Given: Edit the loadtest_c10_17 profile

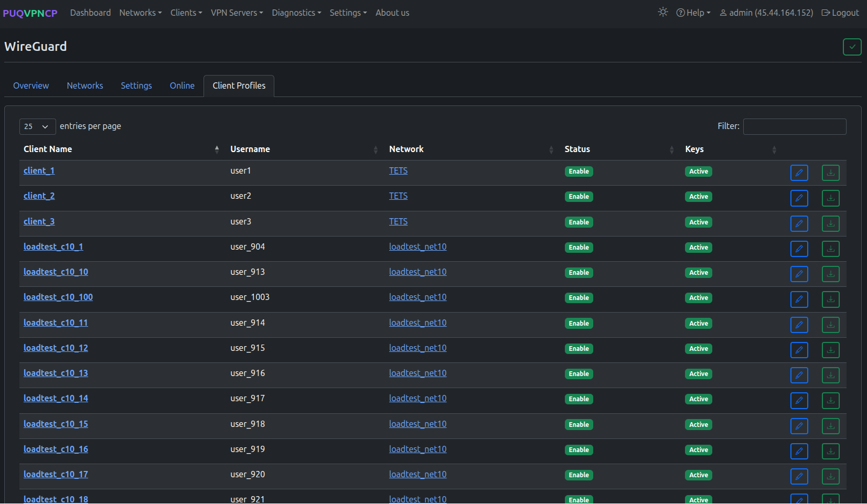Looking at the screenshot, I should click(799, 476).
